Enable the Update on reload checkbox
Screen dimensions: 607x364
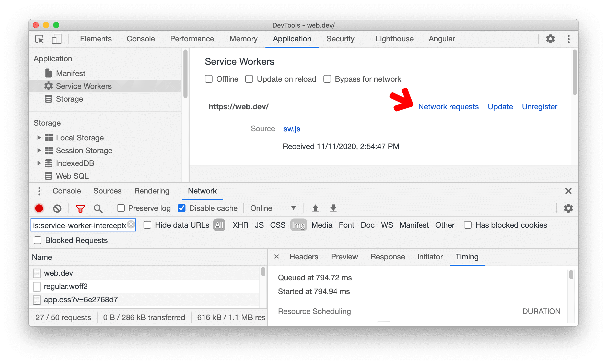pos(250,79)
